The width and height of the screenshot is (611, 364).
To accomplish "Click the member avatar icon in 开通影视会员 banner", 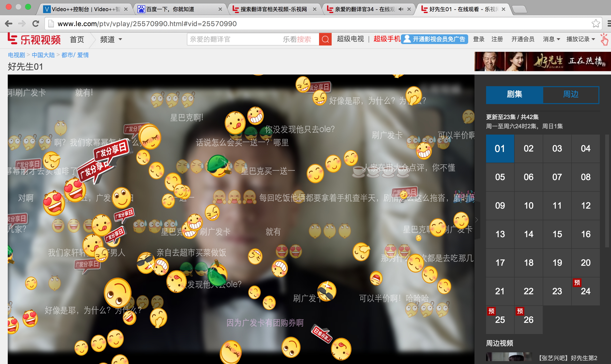I will (407, 39).
